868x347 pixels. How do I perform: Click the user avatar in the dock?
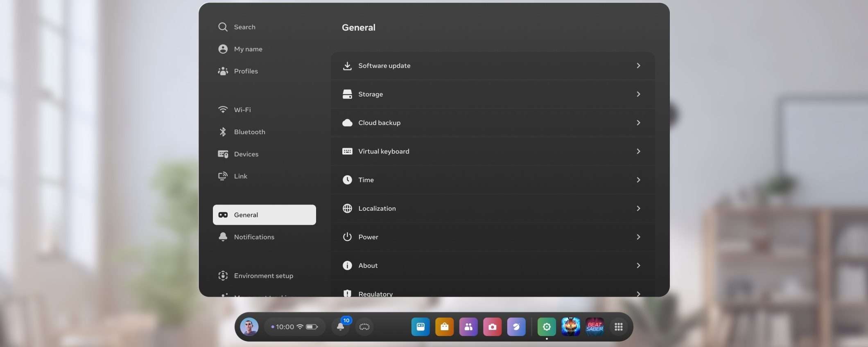coord(249,327)
